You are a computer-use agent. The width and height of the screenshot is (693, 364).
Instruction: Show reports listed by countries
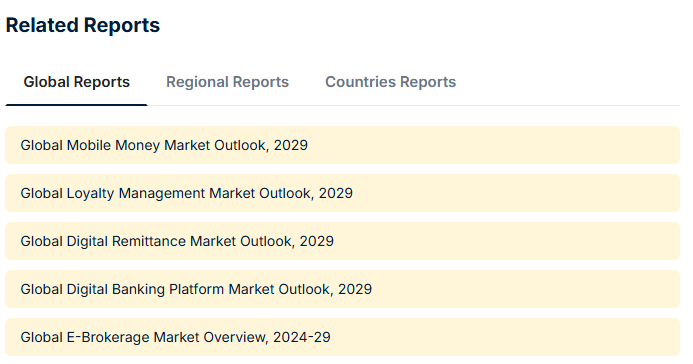[391, 82]
